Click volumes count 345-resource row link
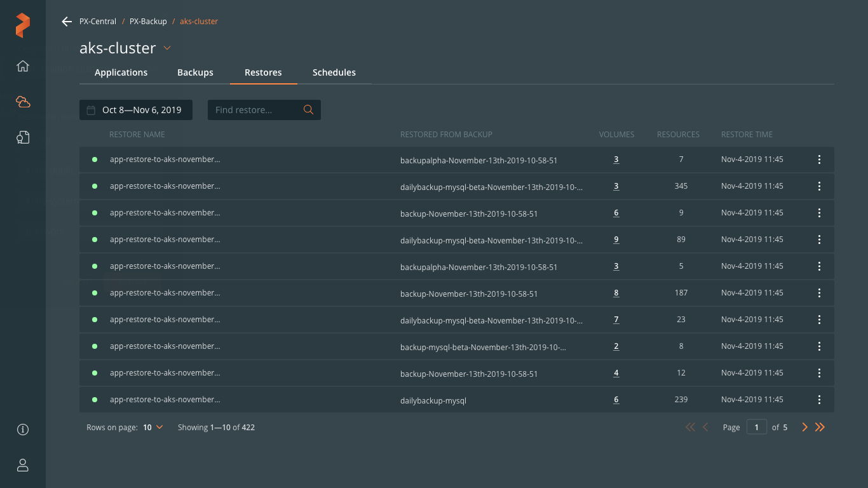The image size is (868, 488). click(616, 187)
